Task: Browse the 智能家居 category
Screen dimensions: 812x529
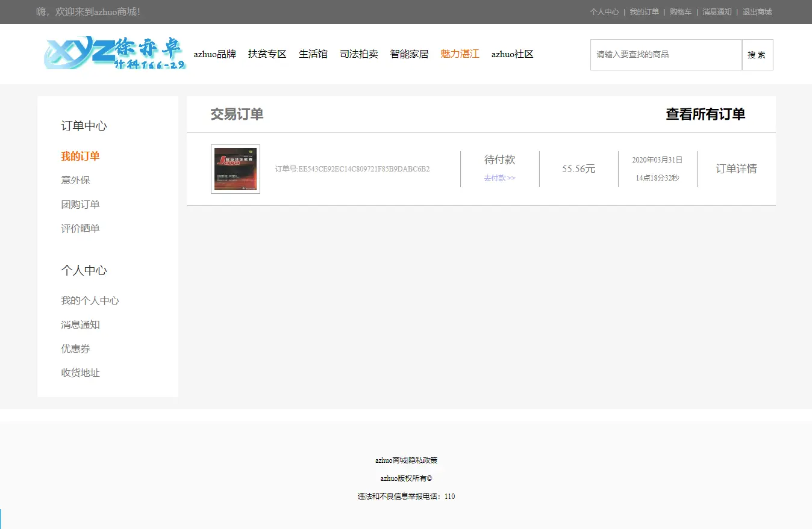Action: pos(409,54)
